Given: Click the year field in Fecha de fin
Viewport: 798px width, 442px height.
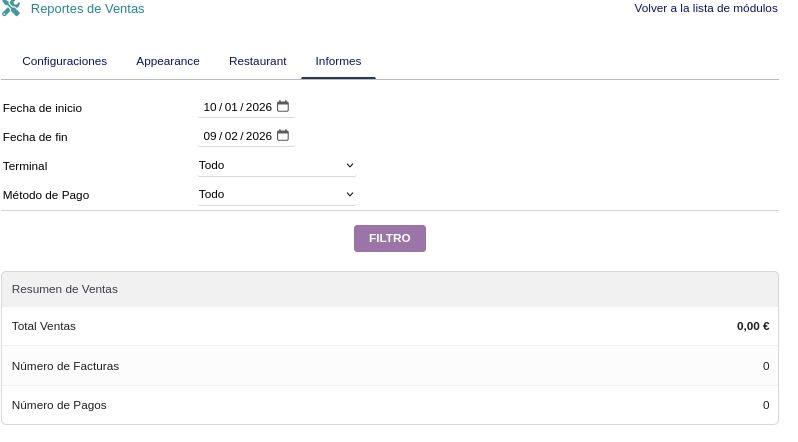Looking at the screenshot, I should coord(258,136).
